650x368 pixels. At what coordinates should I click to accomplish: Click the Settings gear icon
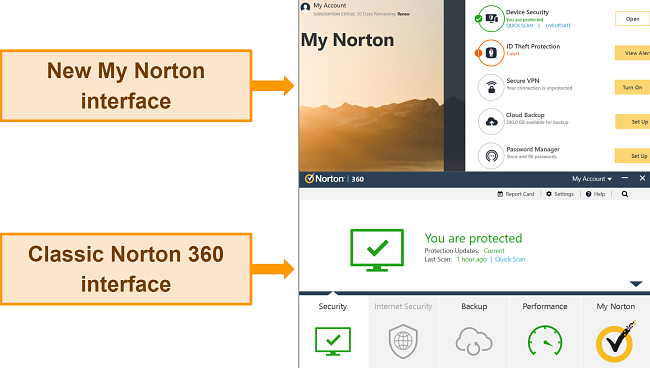point(549,194)
